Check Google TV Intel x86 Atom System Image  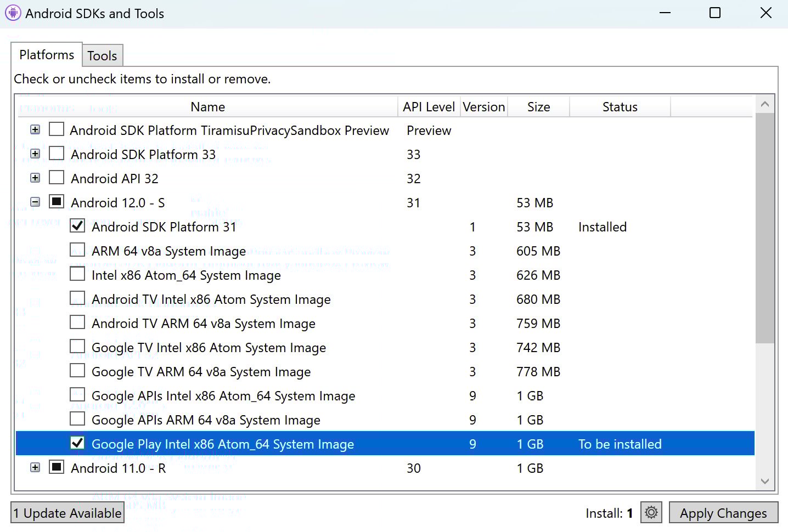click(77, 347)
